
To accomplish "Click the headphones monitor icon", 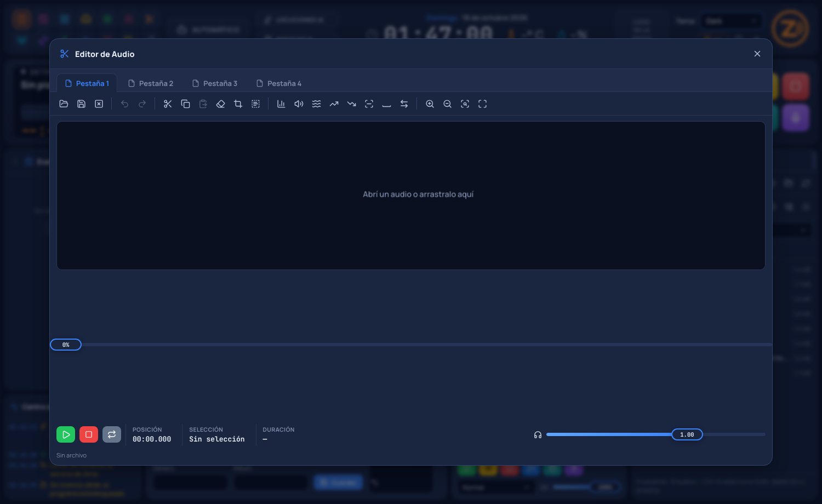I will (538, 435).
